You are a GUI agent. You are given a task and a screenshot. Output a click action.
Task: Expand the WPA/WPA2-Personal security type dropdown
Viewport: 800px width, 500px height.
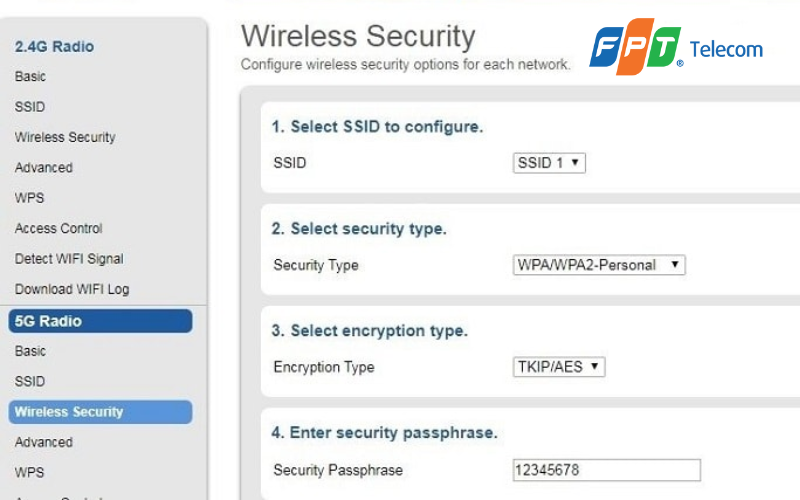pyautogui.click(x=598, y=265)
